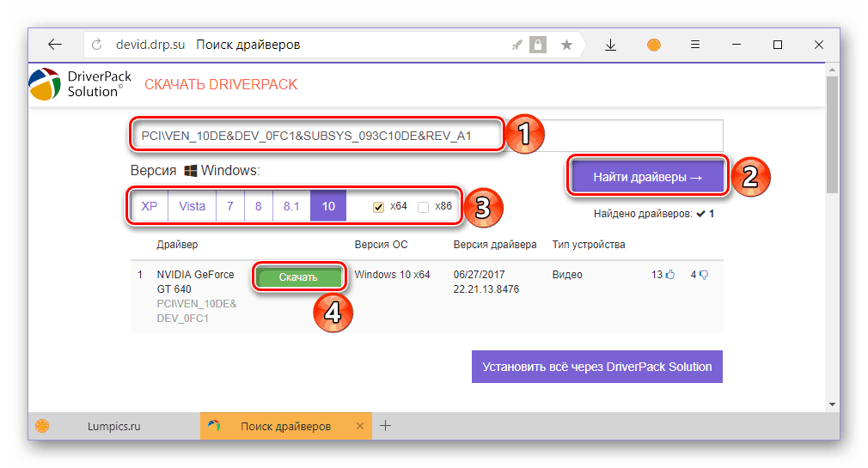Viewport: 868px width, 468px height.
Task: Tick the x86 architecture checkbox
Action: tap(424, 207)
